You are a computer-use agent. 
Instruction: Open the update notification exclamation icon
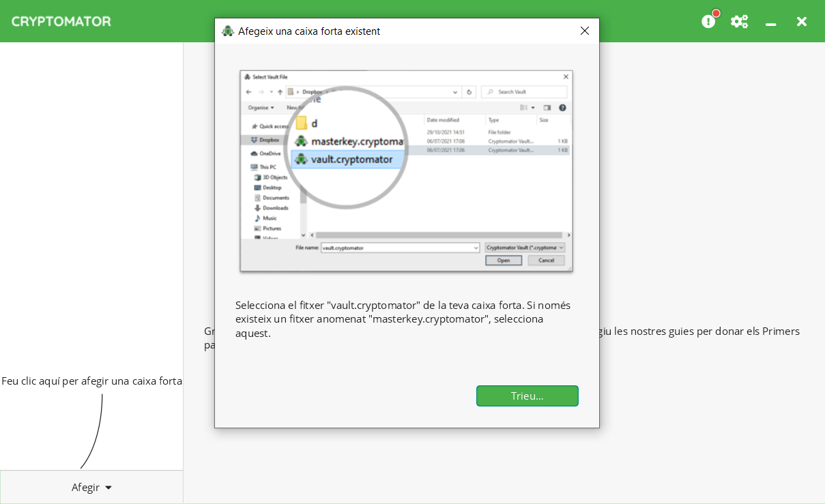tap(708, 21)
